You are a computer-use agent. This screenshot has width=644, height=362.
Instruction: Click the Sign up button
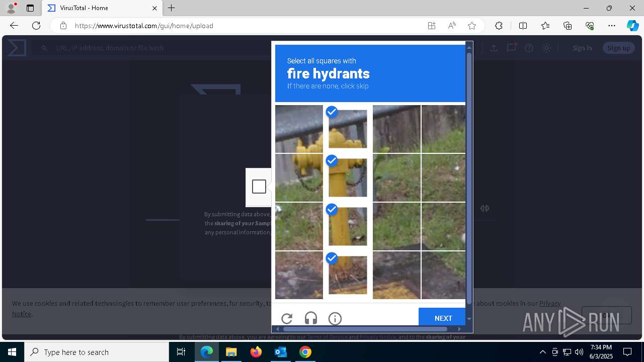pos(618,48)
